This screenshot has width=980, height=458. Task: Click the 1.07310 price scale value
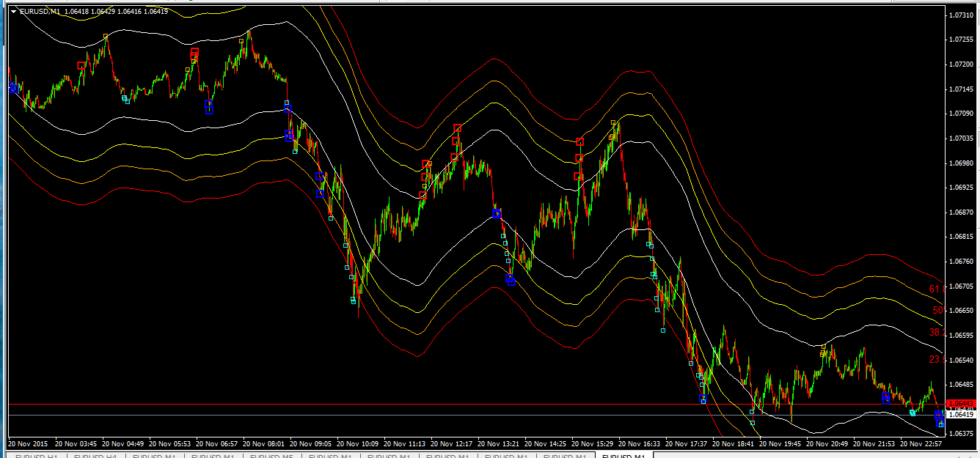coord(960,15)
